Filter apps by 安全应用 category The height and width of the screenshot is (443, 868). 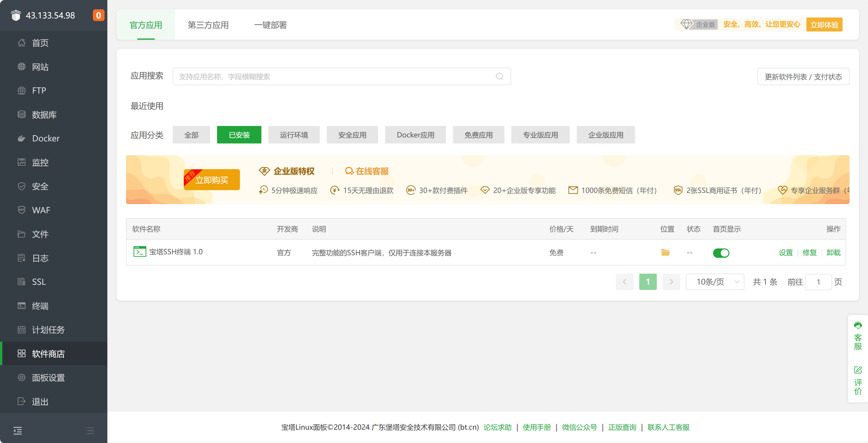[x=352, y=135]
